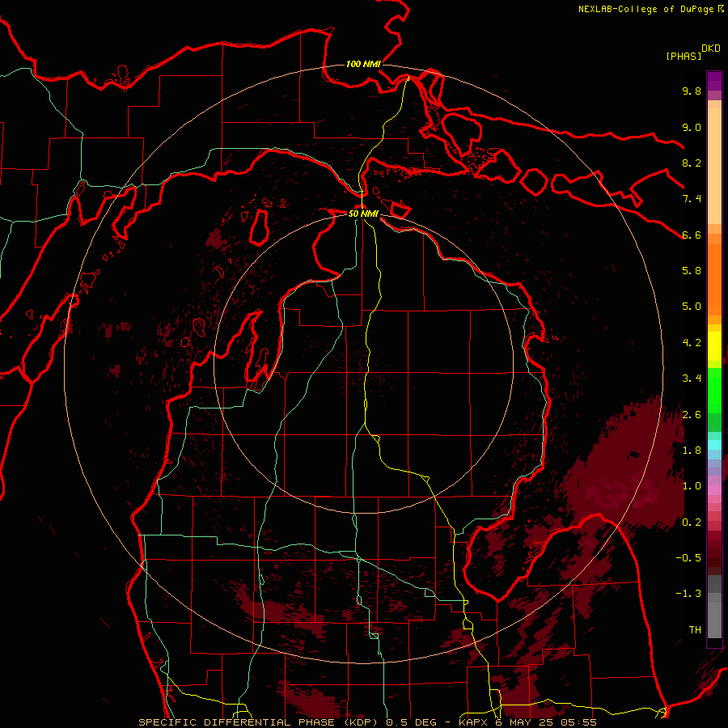Click the 7.4 legend value
728x728 pixels.
coord(692,199)
